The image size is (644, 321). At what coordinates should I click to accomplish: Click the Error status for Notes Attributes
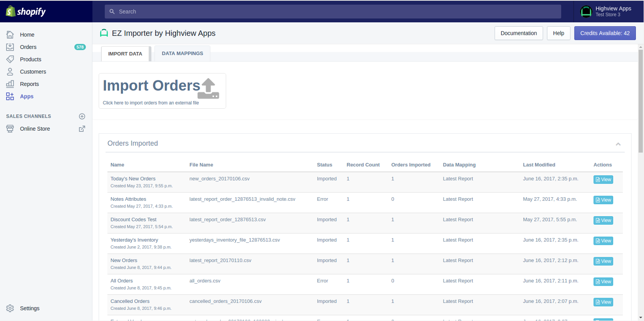[322, 199]
